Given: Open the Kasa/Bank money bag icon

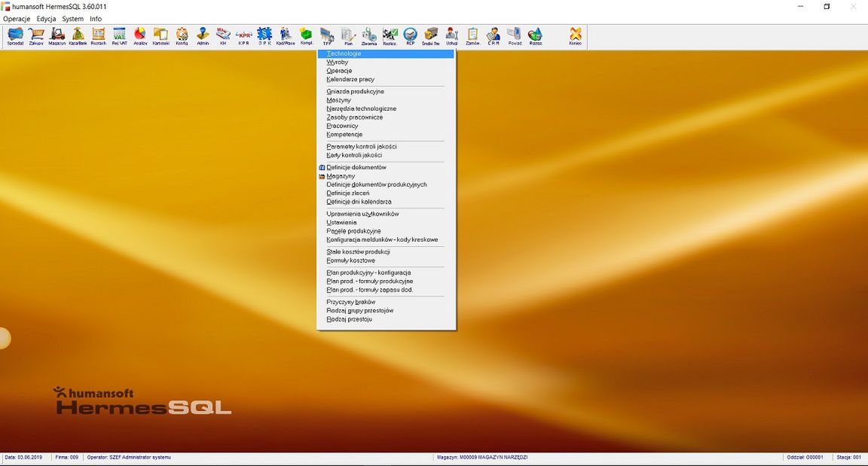Looking at the screenshot, I should [78, 36].
